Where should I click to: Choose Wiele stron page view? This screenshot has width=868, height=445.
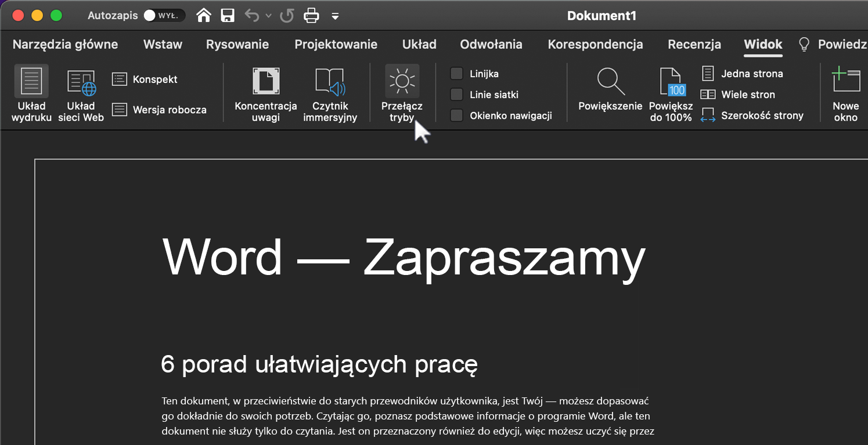738,95
